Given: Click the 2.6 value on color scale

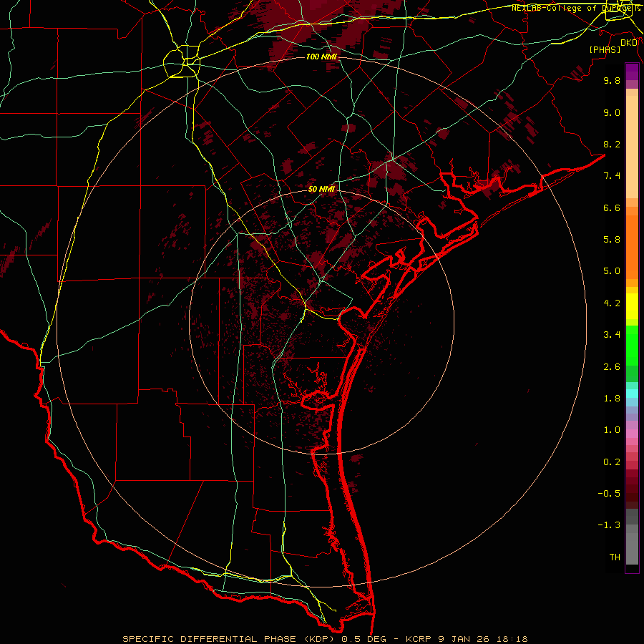Looking at the screenshot, I should [612, 367].
